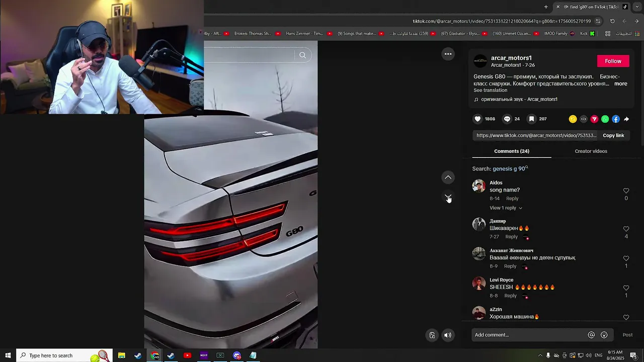The image size is (644, 362).
Task: Click the Windows taskbar search box
Action: click(64, 355)
